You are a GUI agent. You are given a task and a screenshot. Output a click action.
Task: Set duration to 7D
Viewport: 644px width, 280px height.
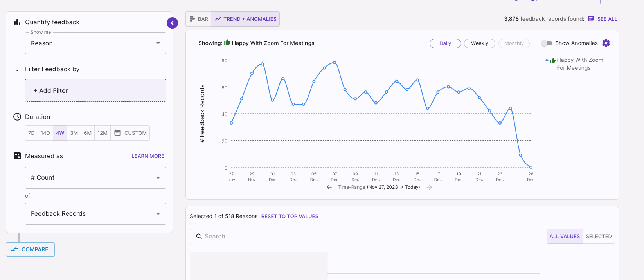click(31, 133)
